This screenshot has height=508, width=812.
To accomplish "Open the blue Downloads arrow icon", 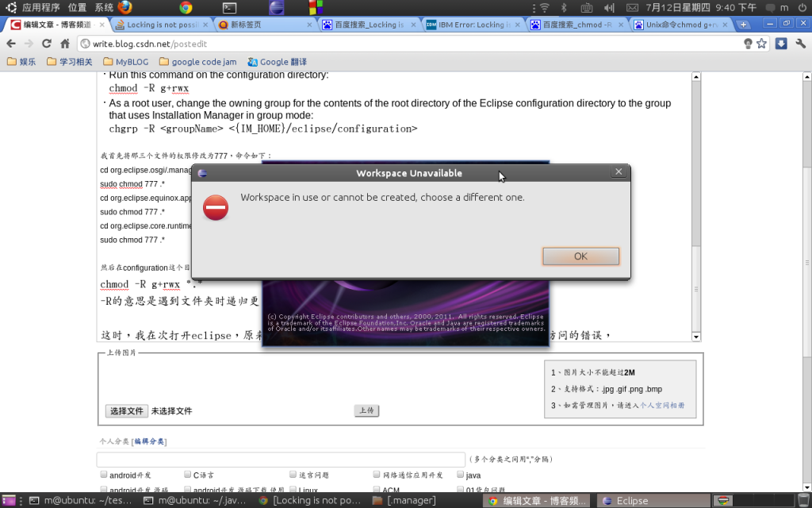I will [782, 44].
